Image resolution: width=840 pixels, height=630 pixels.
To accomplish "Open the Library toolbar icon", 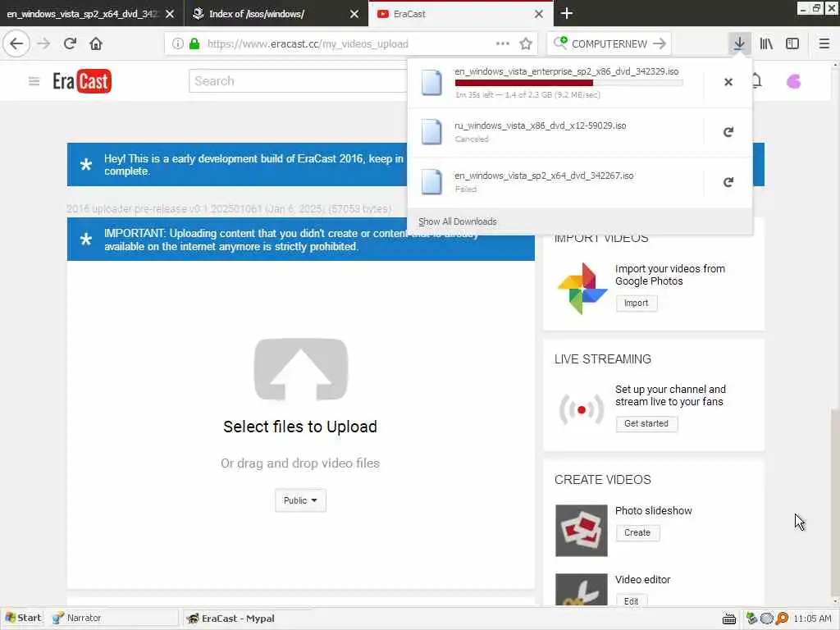I will (x=766, y=43).
